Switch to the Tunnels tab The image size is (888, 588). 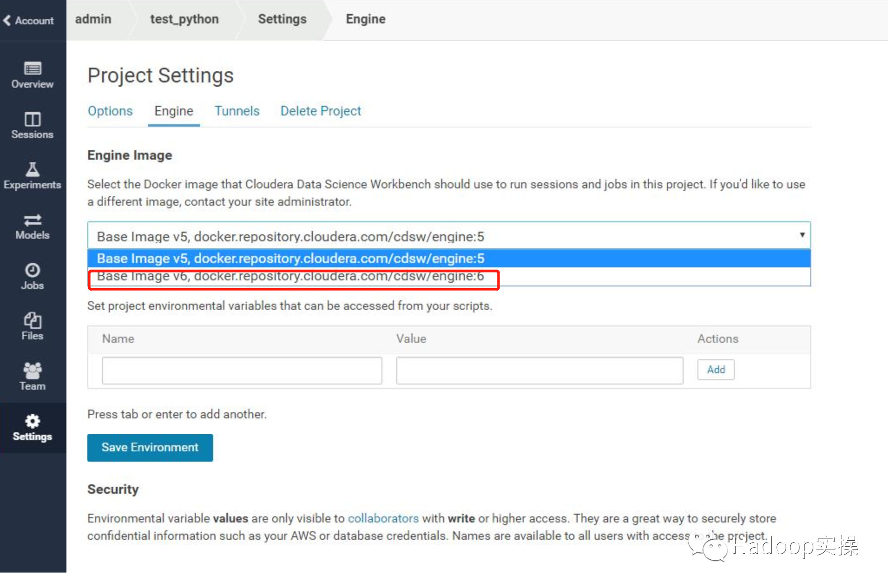click(237, 111)
